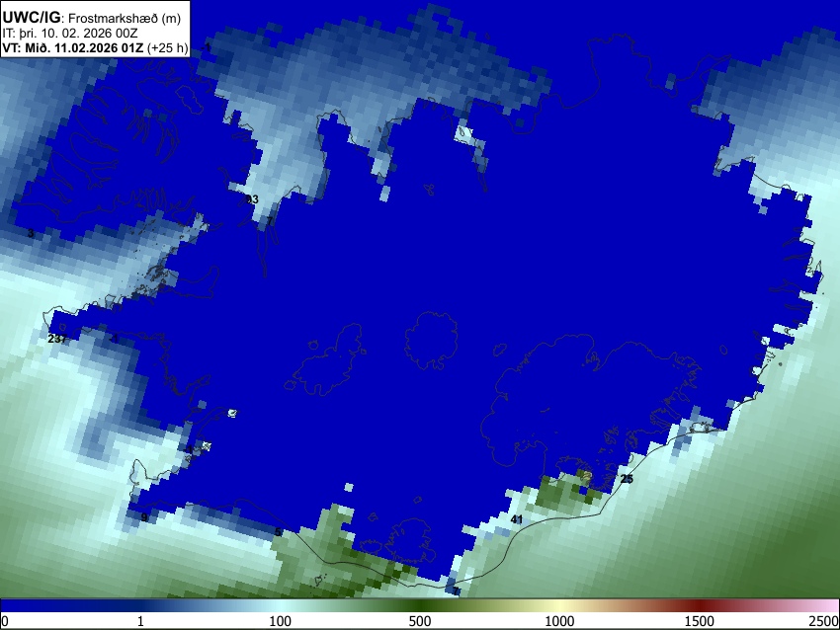840x630 pixels.
Task: Click the color scale tick label '2500'
Action: pos(824,621)
